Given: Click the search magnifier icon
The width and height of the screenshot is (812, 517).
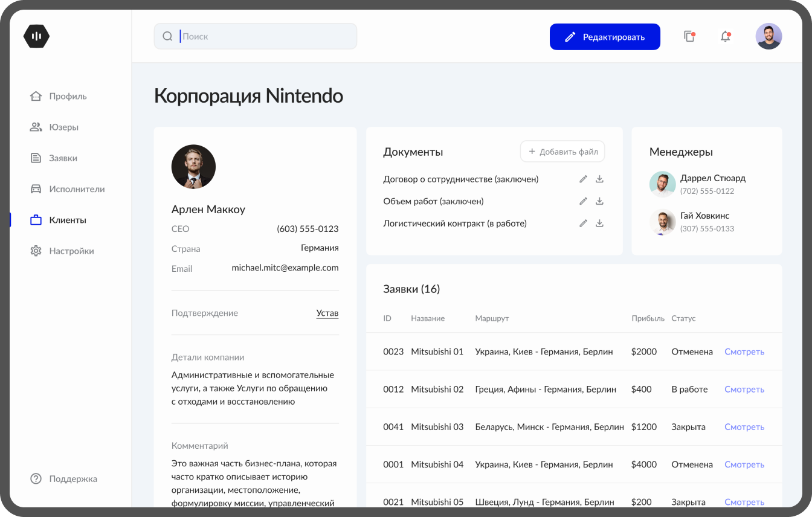Looking at the screenshot, I should (168, 36).
